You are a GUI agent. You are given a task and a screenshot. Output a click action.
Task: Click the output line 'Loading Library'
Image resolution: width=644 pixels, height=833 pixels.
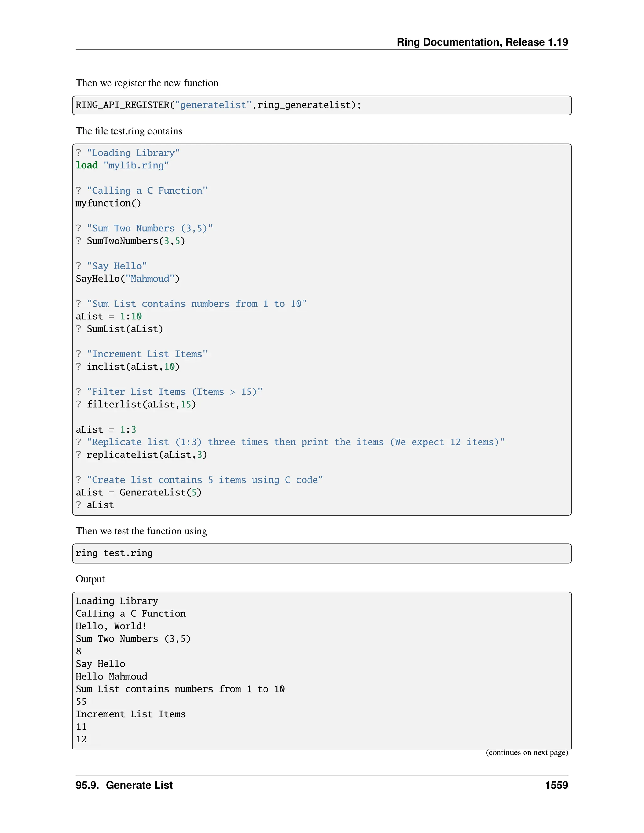(x=117, y=601)
